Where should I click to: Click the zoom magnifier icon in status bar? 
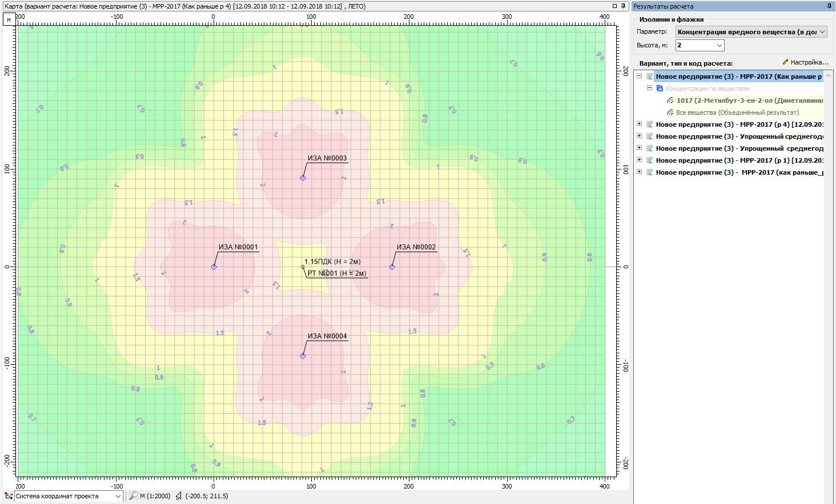(x=133, y=496)
